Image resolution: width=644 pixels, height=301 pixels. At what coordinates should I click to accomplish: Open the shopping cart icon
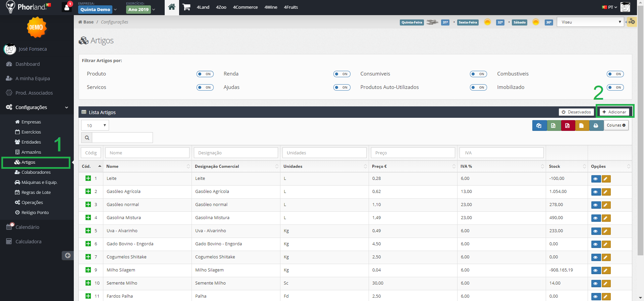(186, 7)
